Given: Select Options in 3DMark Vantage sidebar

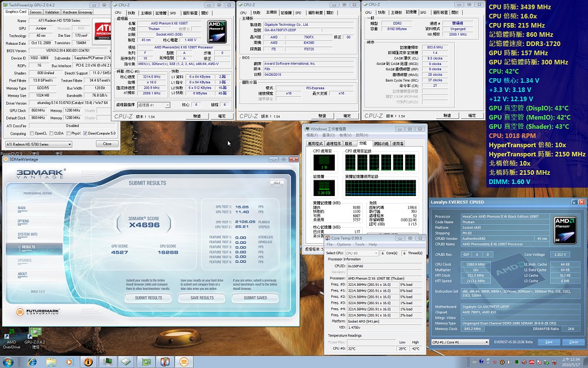Looking at the screenshot, I should pos(23,221).
